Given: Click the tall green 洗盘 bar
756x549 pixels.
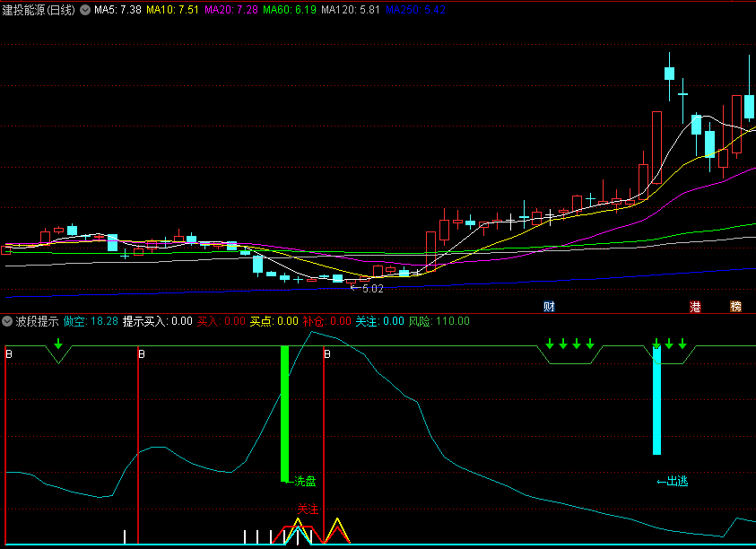Looking at the screenshot, I should [x=284, y=414].
